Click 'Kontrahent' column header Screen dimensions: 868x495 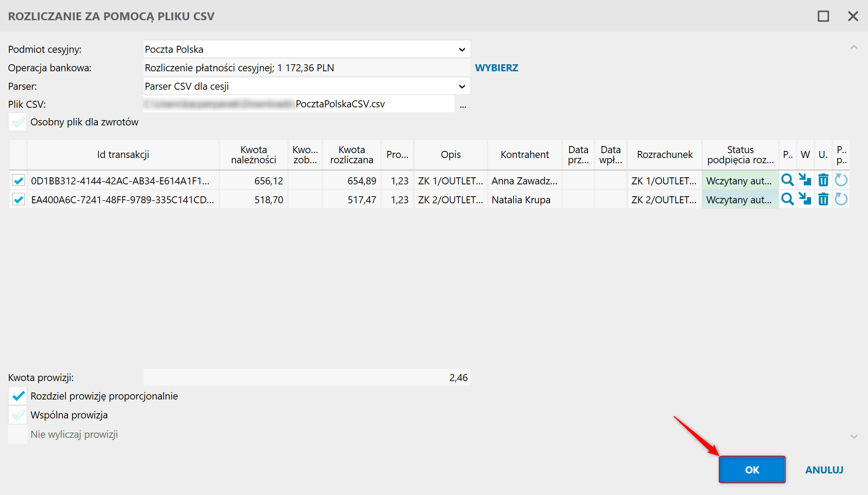point(524,155)
